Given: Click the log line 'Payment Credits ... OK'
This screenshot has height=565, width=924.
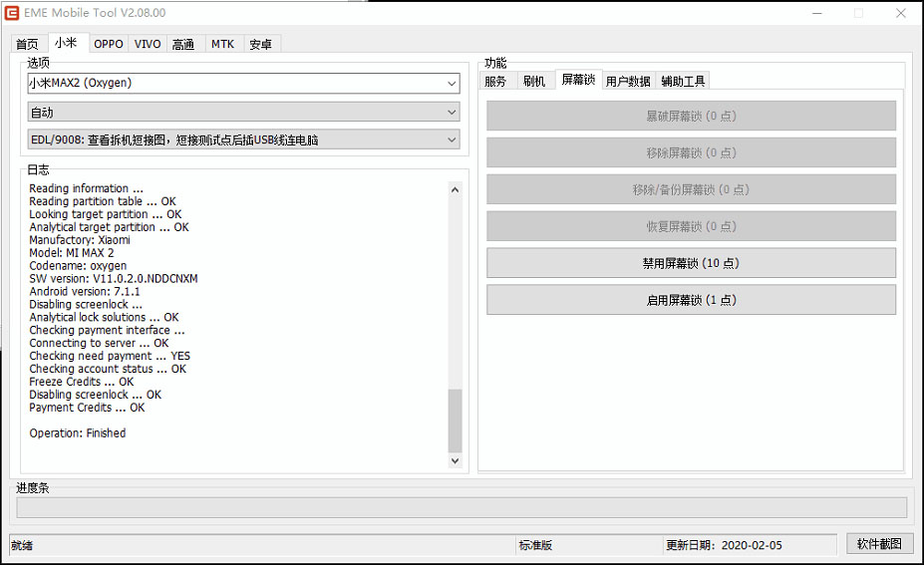Looking at the screenshot, I should click(87, 408).
